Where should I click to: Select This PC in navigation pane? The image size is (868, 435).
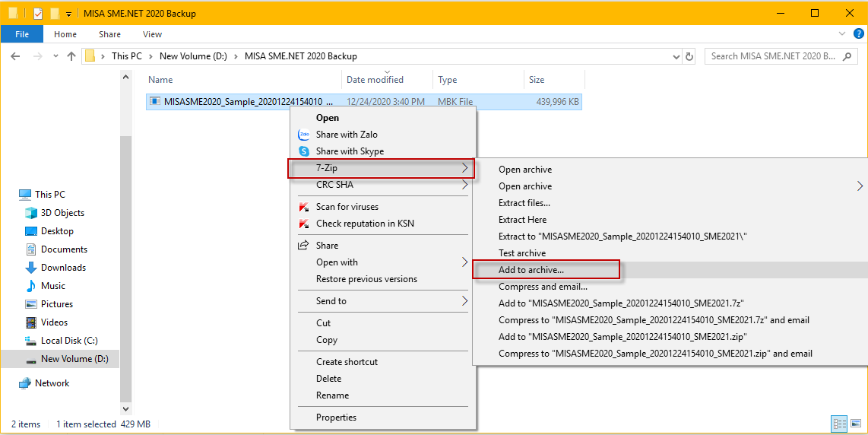point(50,195)
